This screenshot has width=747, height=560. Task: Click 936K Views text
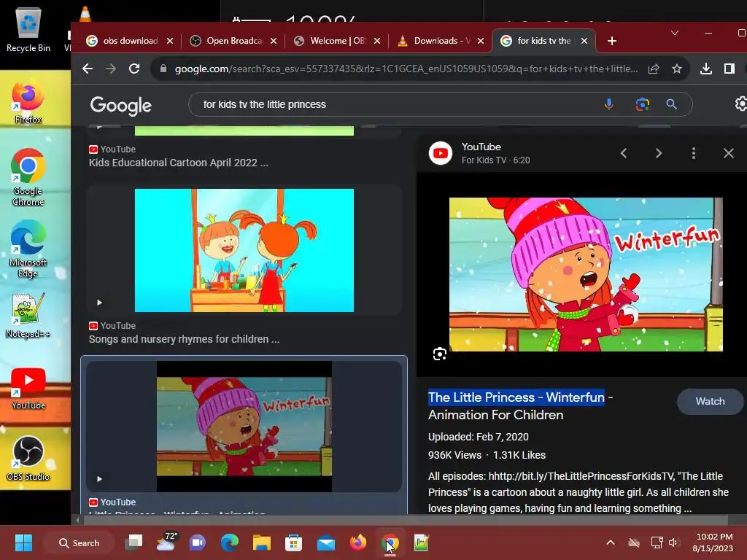(454, 455)
